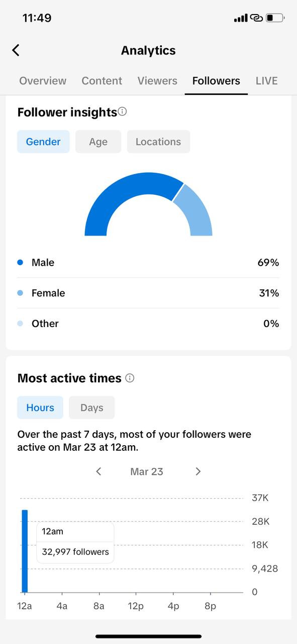Open Follower insights info icon
This screenshot has height=644, width=297.
pyautogui.click(x=122, y=112)
